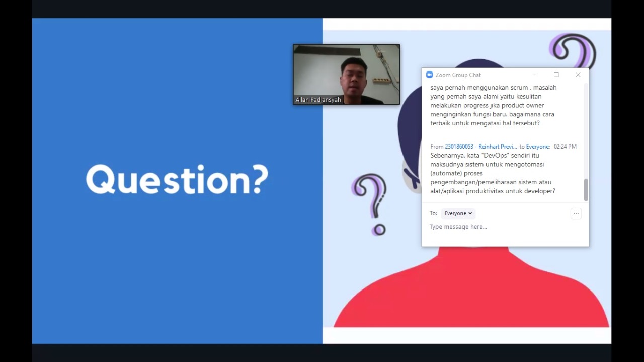Image resolution: width=644 pixels, height=362 pixels.
Task: Minimize the Zoom Group Chat window
Action: pos(535,75)
